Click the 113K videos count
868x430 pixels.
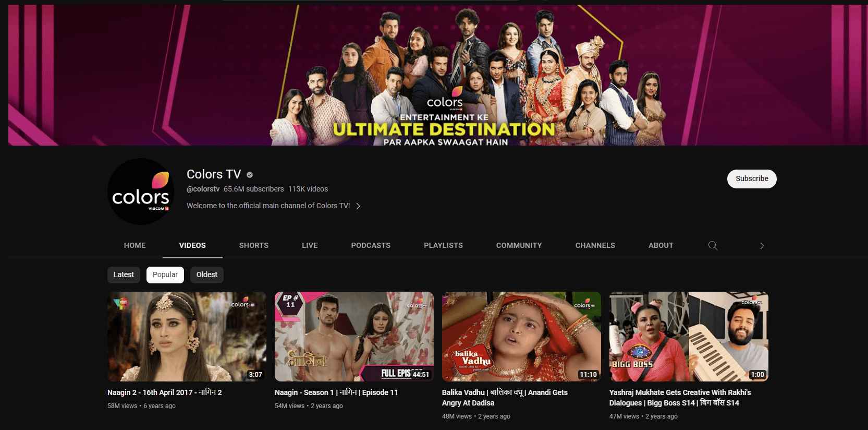pyautogui.click(x=308, y=189)
